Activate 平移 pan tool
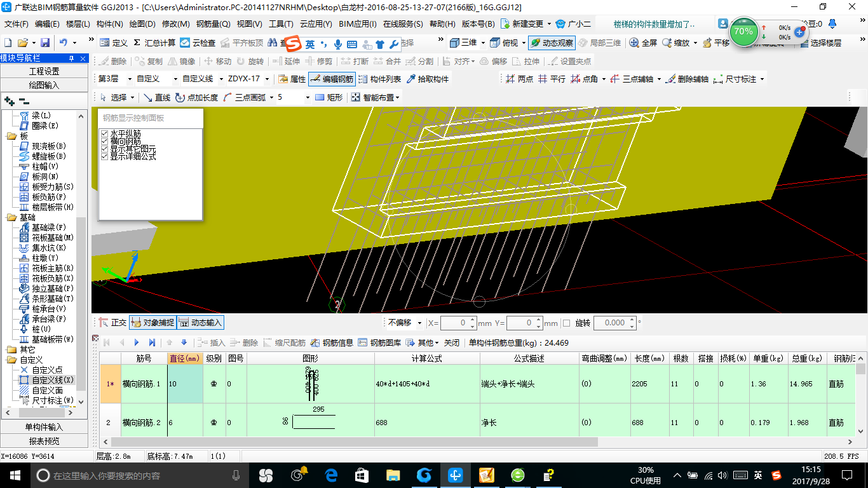This screenshot has height=488, width=868. point(715,43)
